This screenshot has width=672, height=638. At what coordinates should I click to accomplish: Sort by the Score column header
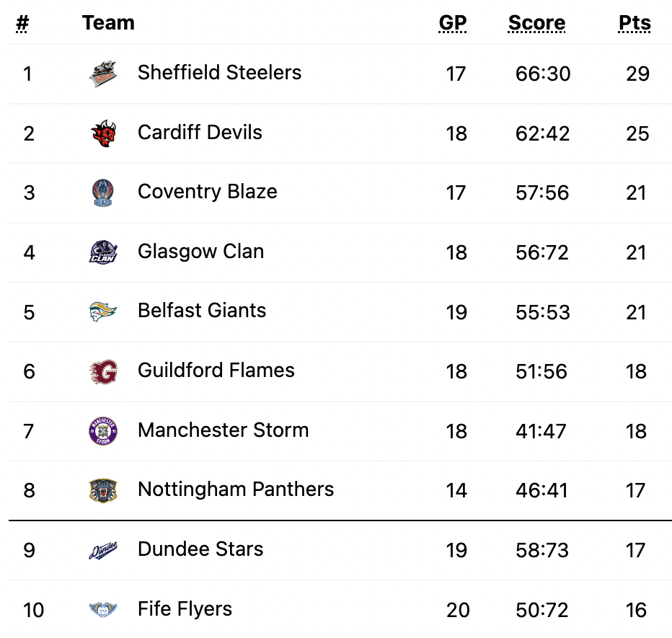pyautogui.click(x=536, y=23)
